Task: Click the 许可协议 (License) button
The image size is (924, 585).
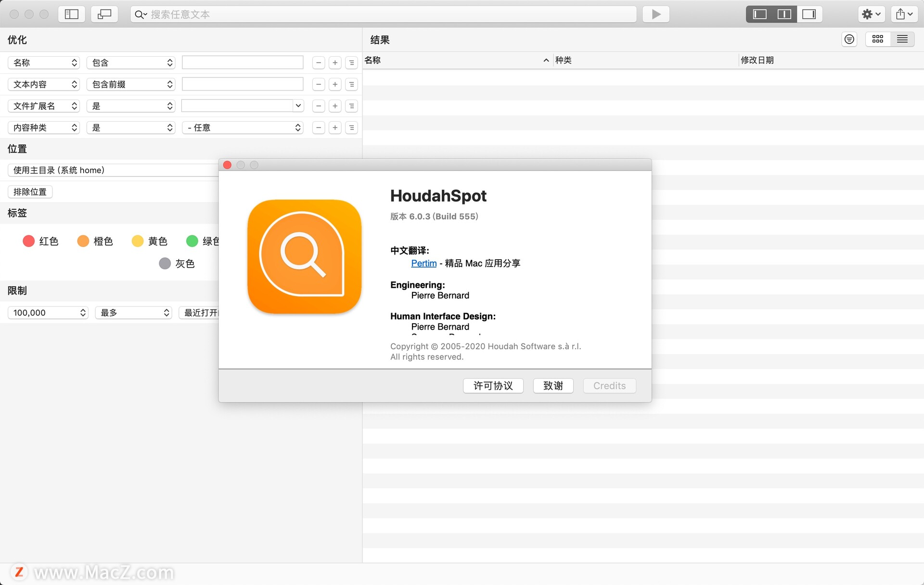Action: coord(493,385)
